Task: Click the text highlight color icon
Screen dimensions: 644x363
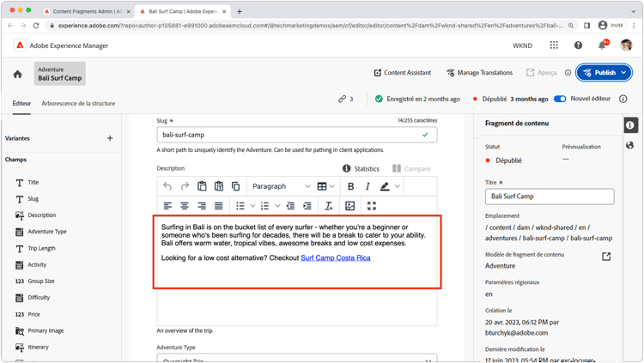Action: pos(385,186)
